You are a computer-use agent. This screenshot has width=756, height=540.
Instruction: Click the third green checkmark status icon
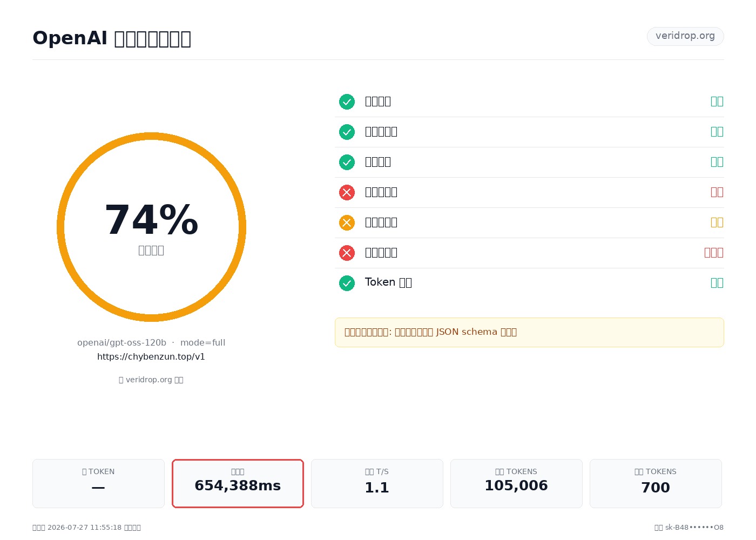[347, 162]
